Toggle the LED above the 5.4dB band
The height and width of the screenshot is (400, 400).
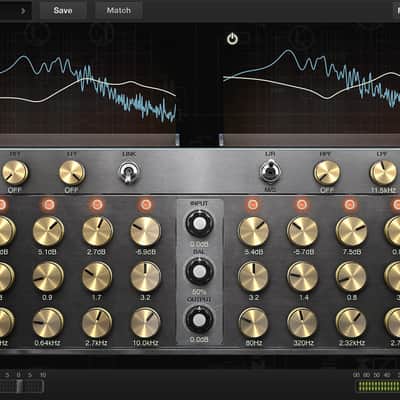click(253, 204)
